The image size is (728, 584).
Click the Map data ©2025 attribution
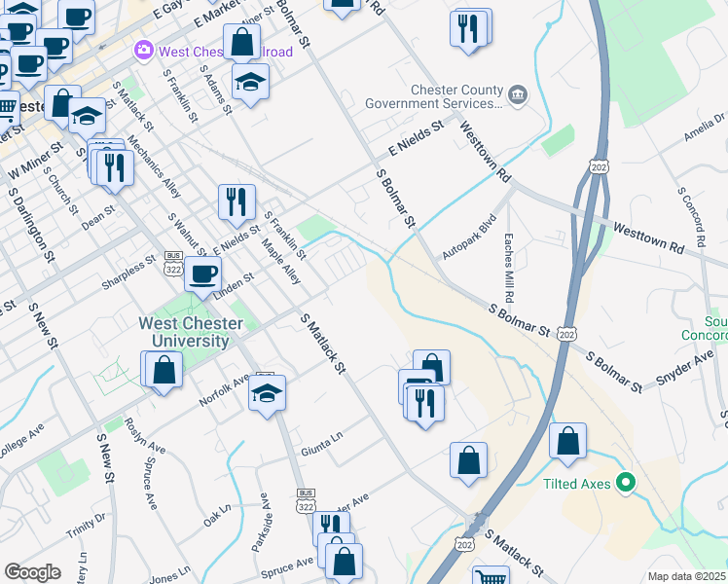[x=687, y=576]
